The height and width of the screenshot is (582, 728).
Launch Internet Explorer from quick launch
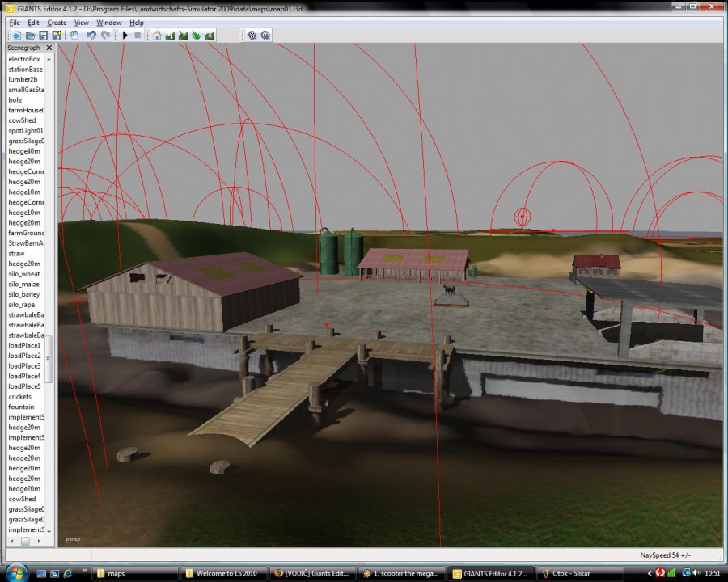click(67, 574)
